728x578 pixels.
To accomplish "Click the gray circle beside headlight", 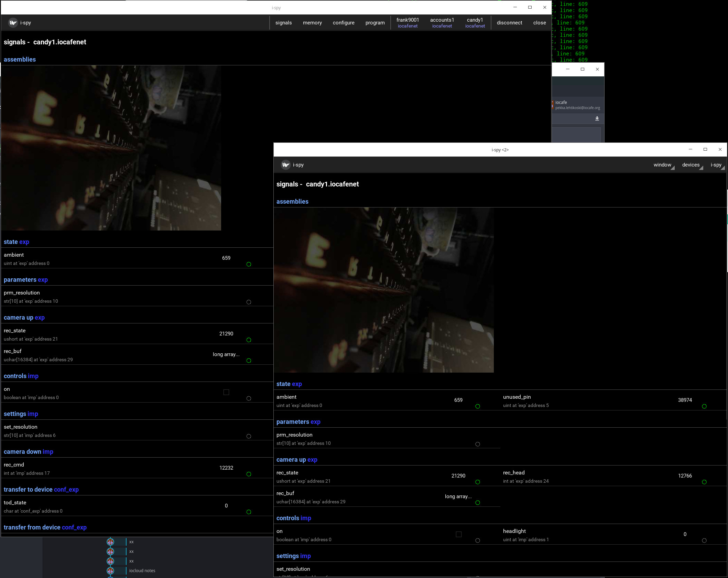I will click(704, 540).
